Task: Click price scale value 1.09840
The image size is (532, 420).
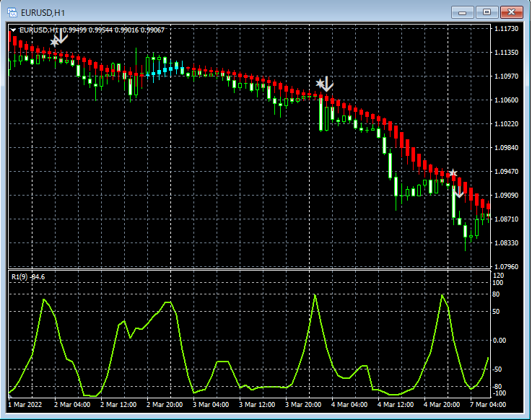Action: coord(506,147)
